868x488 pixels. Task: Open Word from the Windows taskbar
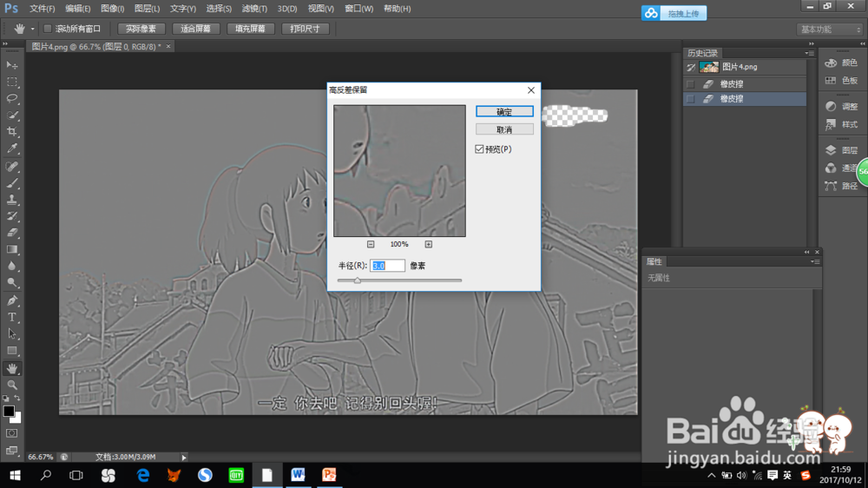click(x=298, y=475)
